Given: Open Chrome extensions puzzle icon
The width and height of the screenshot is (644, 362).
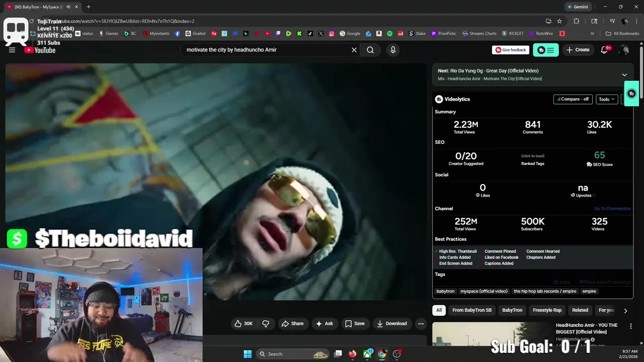Looking at the screenshot, I should 577,21.
